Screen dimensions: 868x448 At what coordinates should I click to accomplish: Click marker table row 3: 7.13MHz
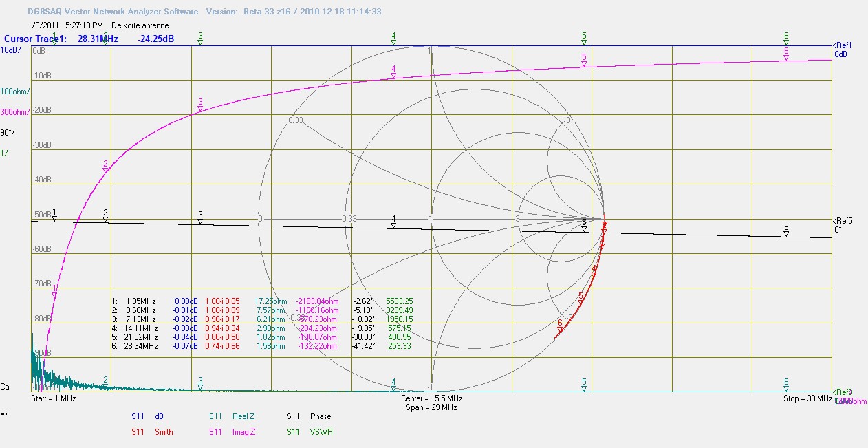click(x=262, y=319)
